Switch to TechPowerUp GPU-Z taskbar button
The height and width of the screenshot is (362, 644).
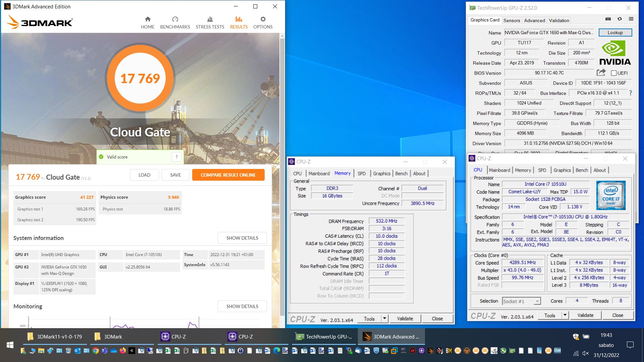pos(324,337)
